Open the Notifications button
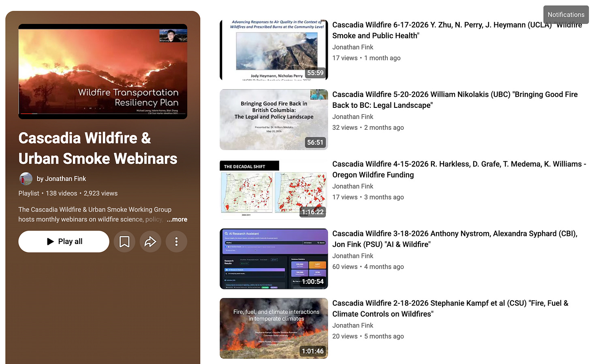 click(566, 15)
